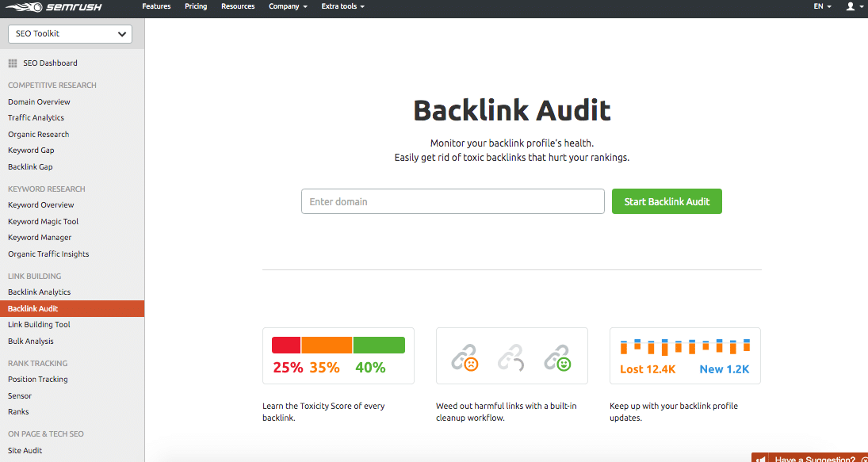The image size is (868, 462).
Task: Open Position Tracking
Action: [x=37, y=380]
